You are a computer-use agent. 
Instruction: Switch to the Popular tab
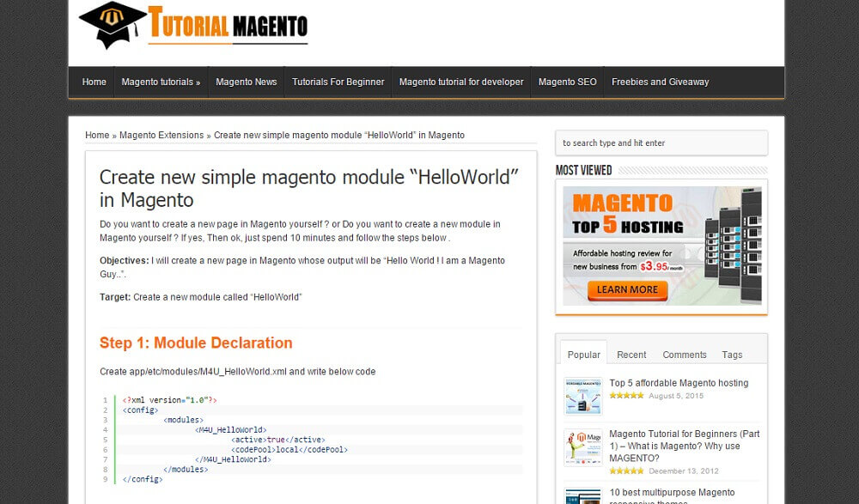coord(583,355)
